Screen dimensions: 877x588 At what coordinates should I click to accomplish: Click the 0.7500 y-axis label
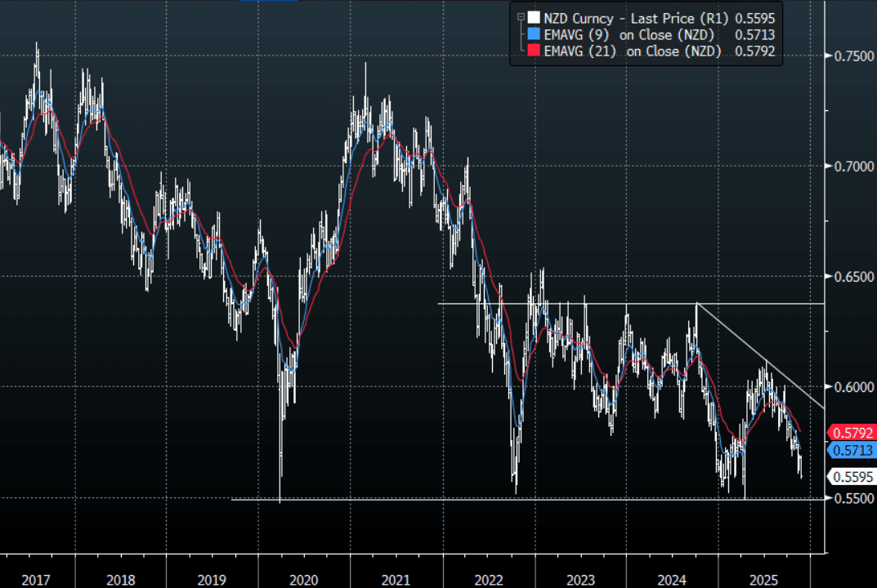click(x=853, y=56)
